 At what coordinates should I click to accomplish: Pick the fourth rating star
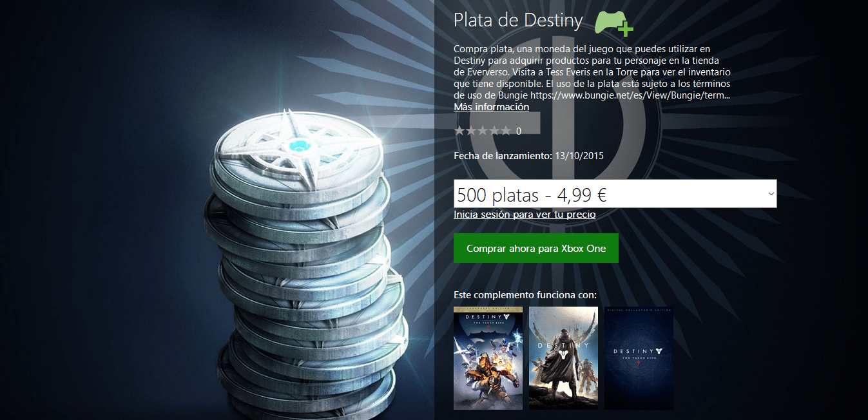pyautogui.click(x=494, y=131)
